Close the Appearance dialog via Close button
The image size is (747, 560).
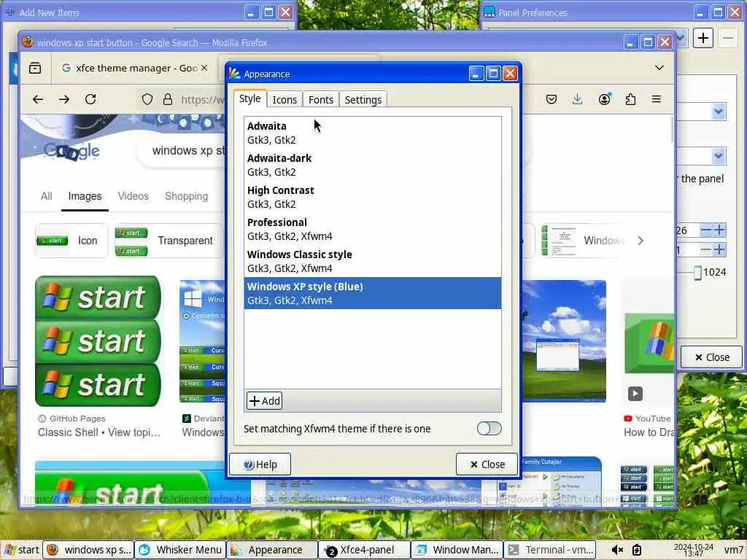pyautogui.click(x=487, y=464)
